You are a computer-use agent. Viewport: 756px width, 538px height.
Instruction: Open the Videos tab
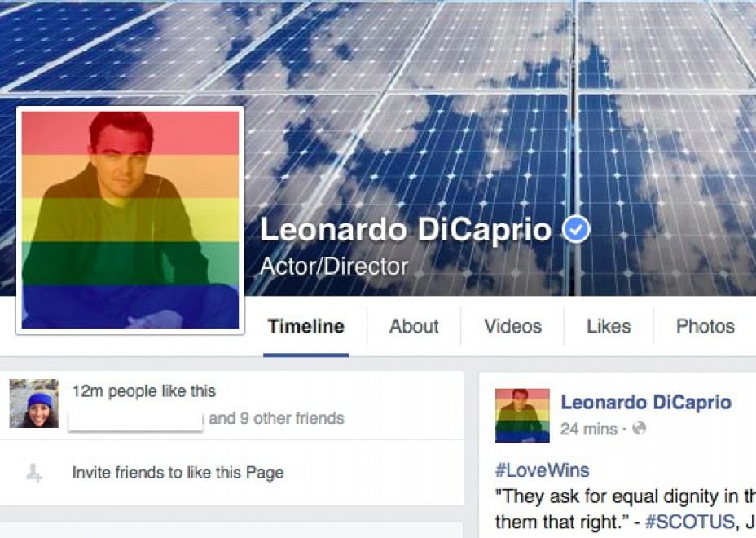tap(512, 327)
